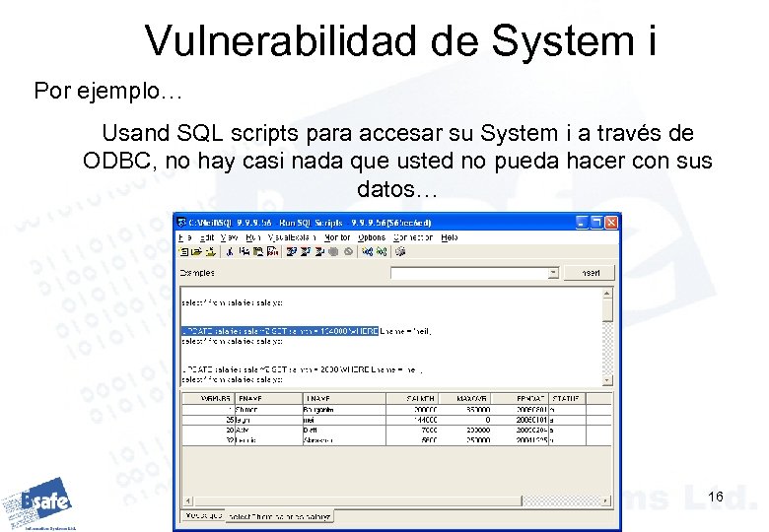Open the Edit menu
The width and height of the screenshot is (769, 532).
point(206,237)
